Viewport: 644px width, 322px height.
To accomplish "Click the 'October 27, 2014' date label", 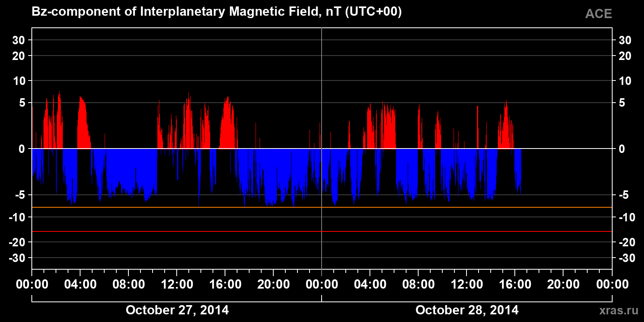I will 177,310.
